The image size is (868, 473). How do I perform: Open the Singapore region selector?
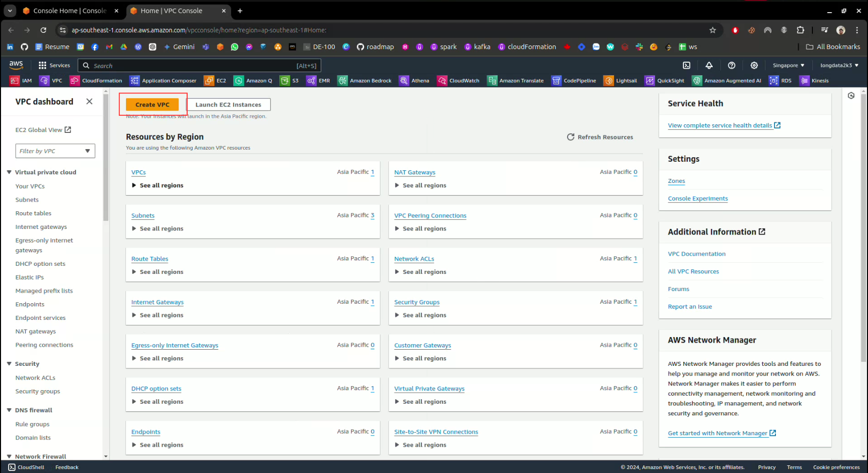(x=788, y=65)
